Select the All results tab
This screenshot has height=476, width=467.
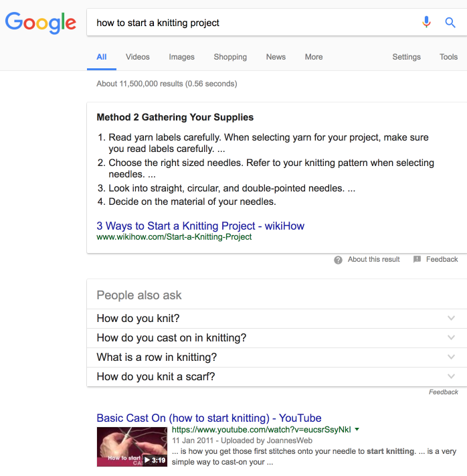tap(101, 57)
